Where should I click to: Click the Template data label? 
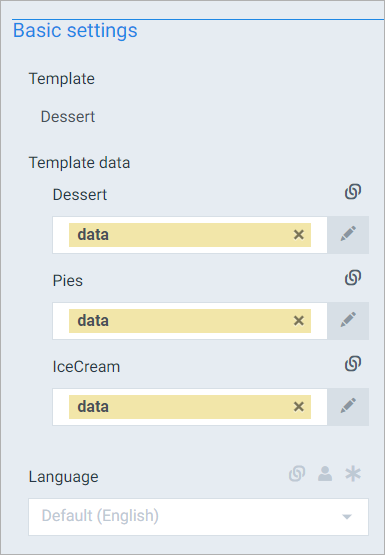(79, 163)
